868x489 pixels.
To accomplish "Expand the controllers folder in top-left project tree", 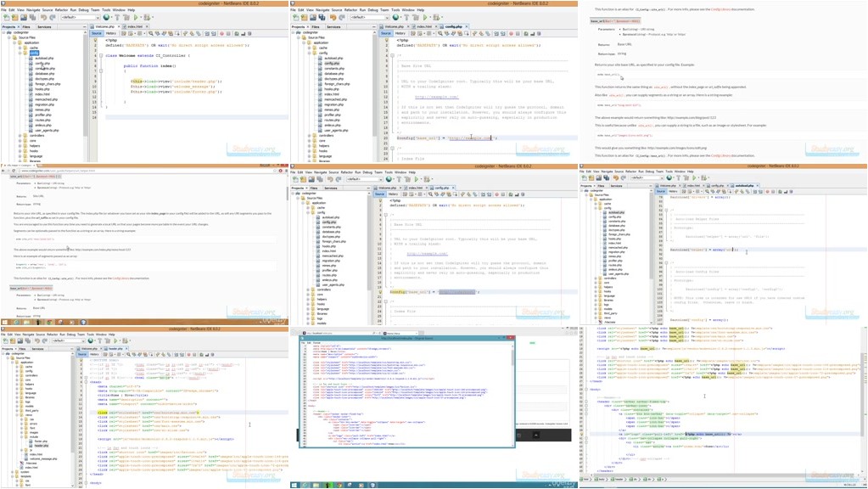I will point(20,135).
